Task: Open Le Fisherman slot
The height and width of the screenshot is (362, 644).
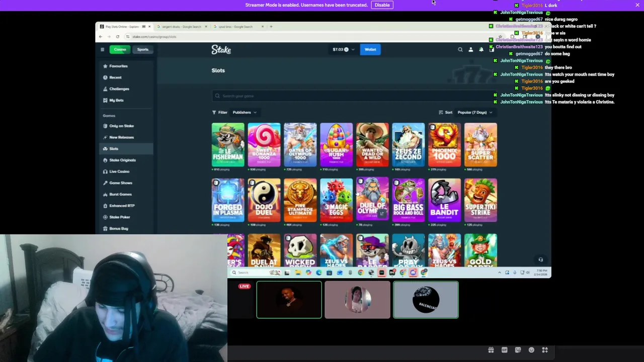Action: 228,144
